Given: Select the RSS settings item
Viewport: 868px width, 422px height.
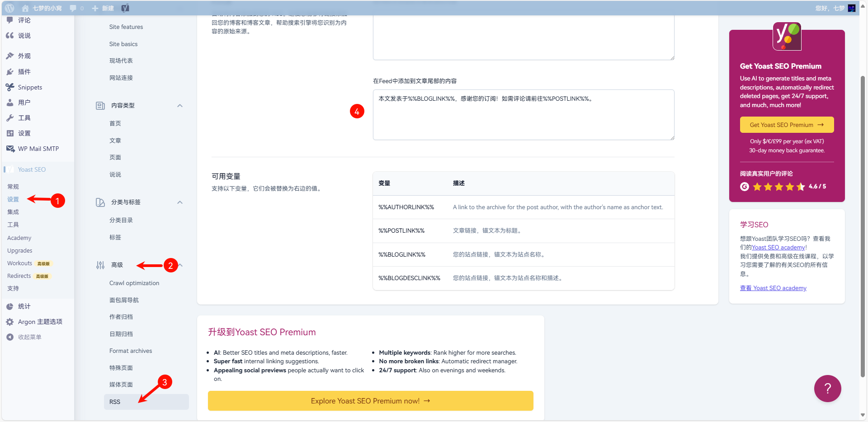Looking at the screenshot, I should click(146, 402).
